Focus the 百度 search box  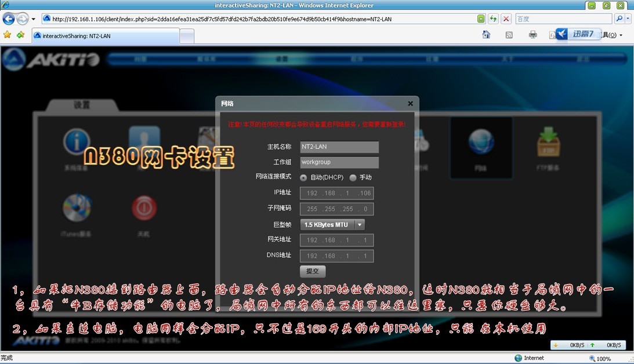point(564,19)
